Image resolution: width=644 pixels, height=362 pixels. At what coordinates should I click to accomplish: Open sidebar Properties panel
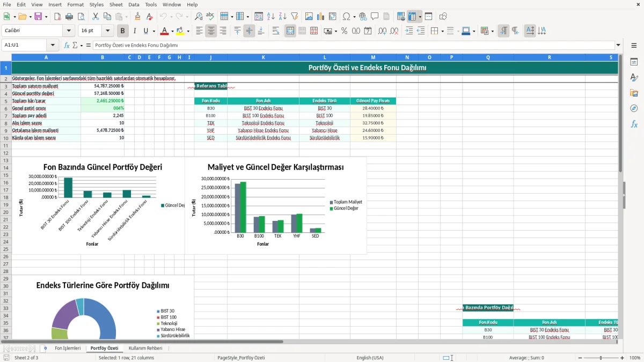[634, 62]
